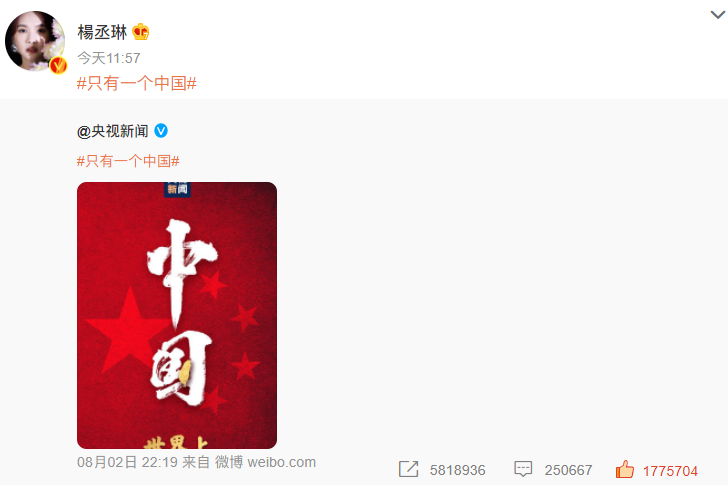The height and width of the screenshot is (485, 728).
Task: Click the orange verified V badge on avatar
Action: tap(58, 65)
